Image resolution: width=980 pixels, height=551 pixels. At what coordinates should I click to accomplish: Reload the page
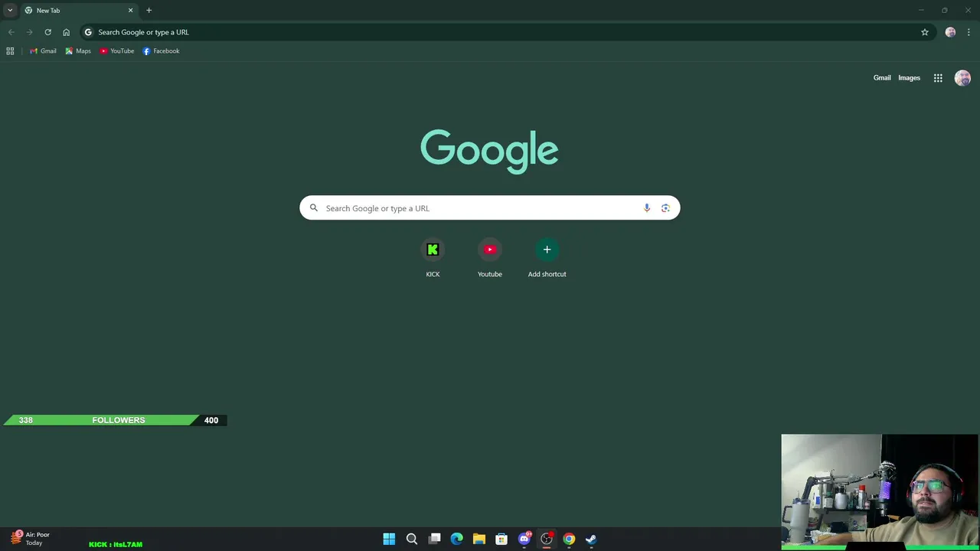[47, 32]
